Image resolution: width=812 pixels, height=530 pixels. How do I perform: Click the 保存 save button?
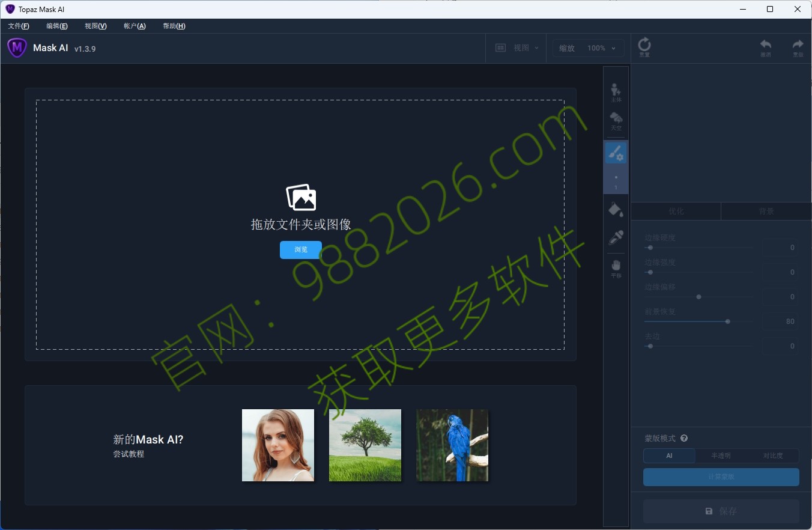(x=721, y=511)
